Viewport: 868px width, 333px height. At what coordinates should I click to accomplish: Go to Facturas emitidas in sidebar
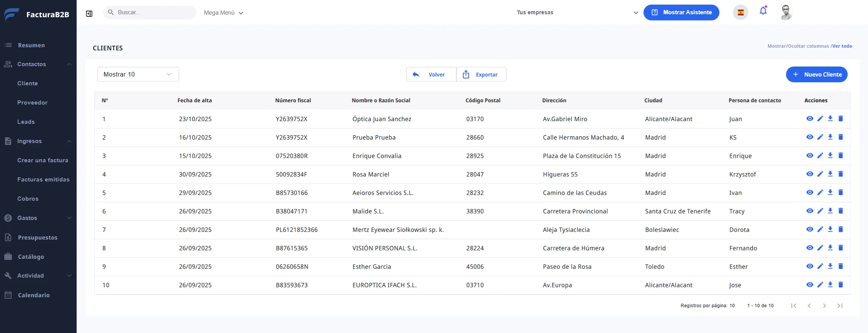tap(43, 180)
